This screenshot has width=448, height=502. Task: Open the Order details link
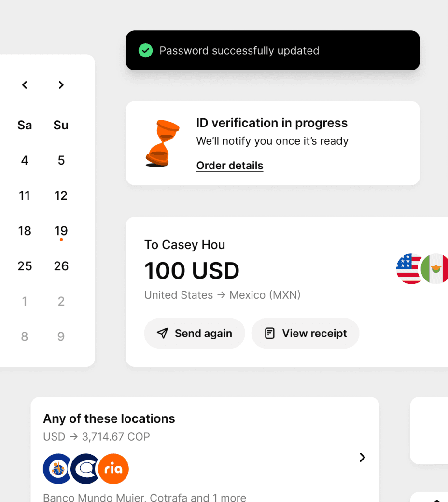(x=230, y=166)
